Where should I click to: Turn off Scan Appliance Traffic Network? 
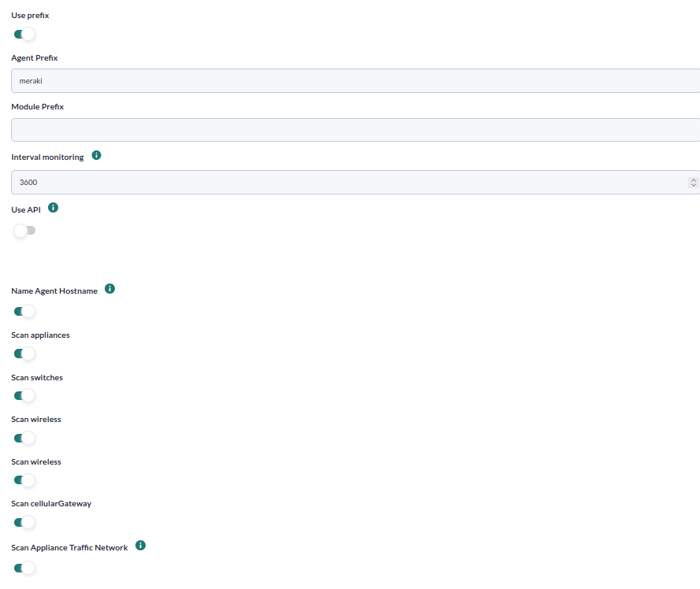click(24, 568)
